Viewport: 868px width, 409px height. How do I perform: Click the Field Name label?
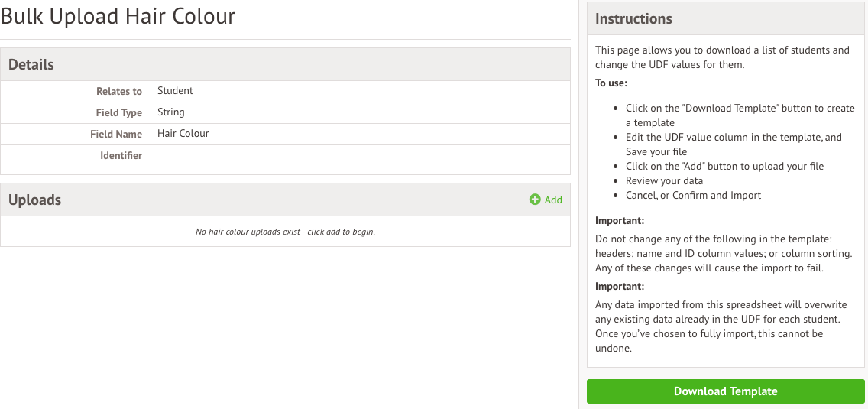coord(116,134)
